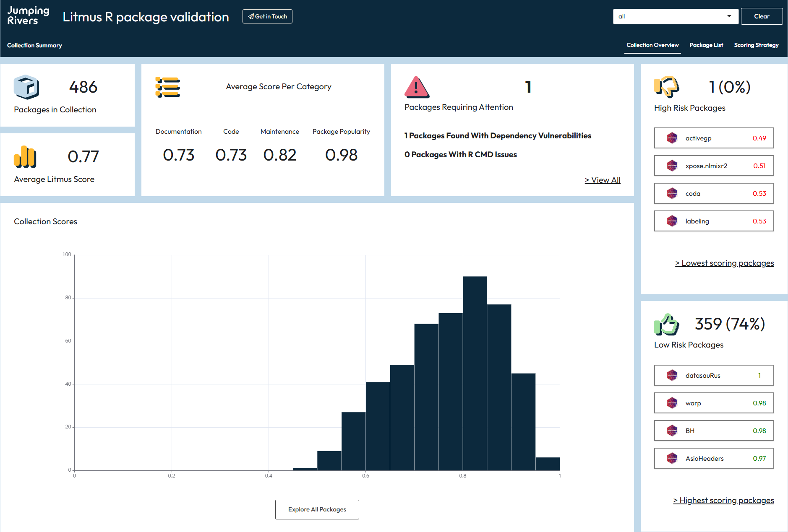788x532 pixels.
Task: Open Highest scoring packages link
Action: [724, 500]
